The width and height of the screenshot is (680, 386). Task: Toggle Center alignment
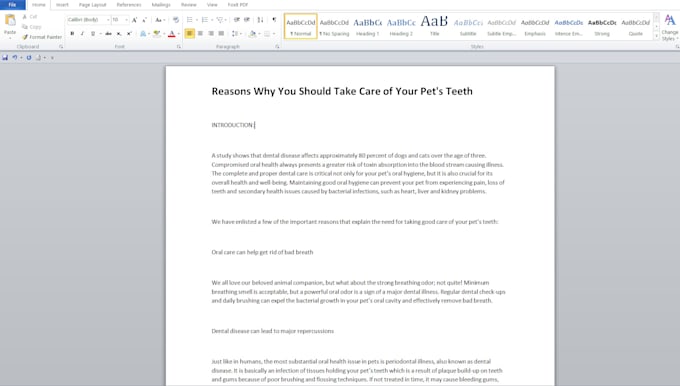point(200,33)
